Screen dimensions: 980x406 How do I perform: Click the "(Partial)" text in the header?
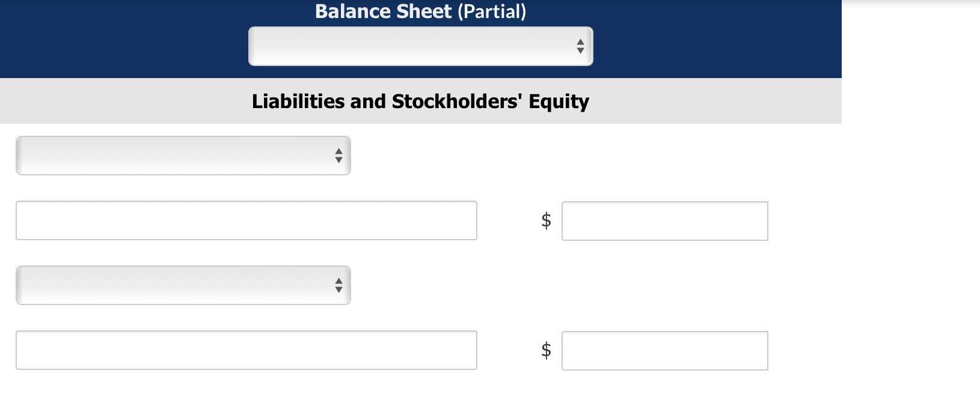point(492,11)
